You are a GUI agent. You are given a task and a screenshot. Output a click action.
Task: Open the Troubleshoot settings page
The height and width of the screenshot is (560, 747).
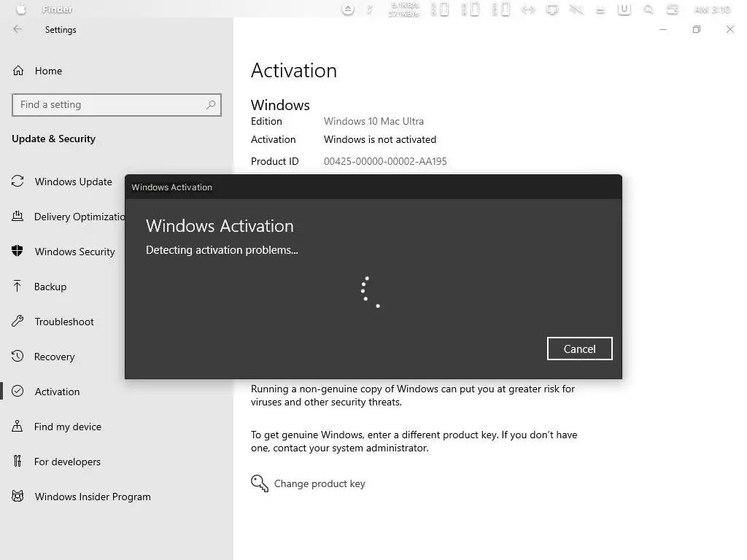point(64,322)
